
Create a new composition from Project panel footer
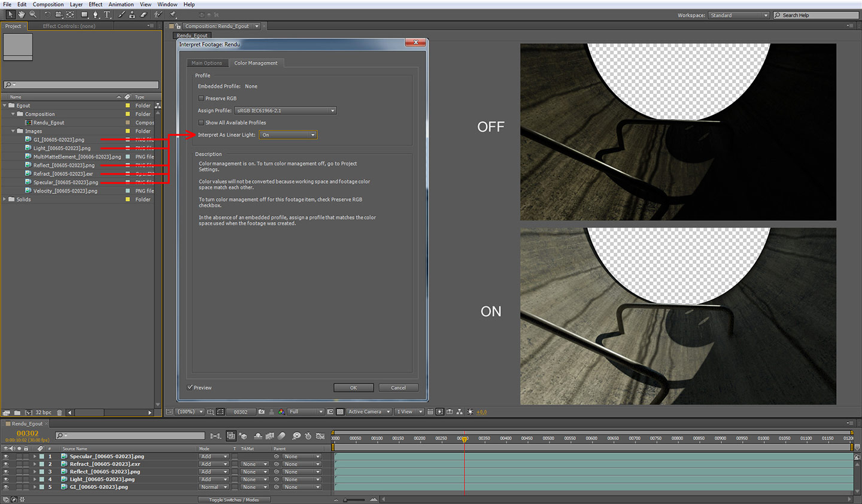[28, 412]
